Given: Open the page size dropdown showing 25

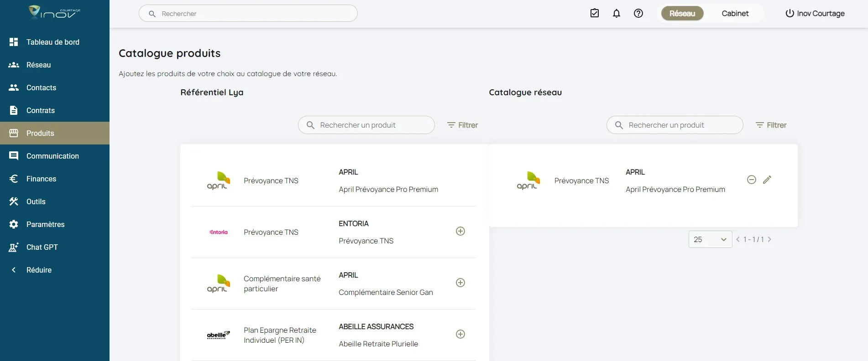Looking at the screenshot, I should [710, 239].
